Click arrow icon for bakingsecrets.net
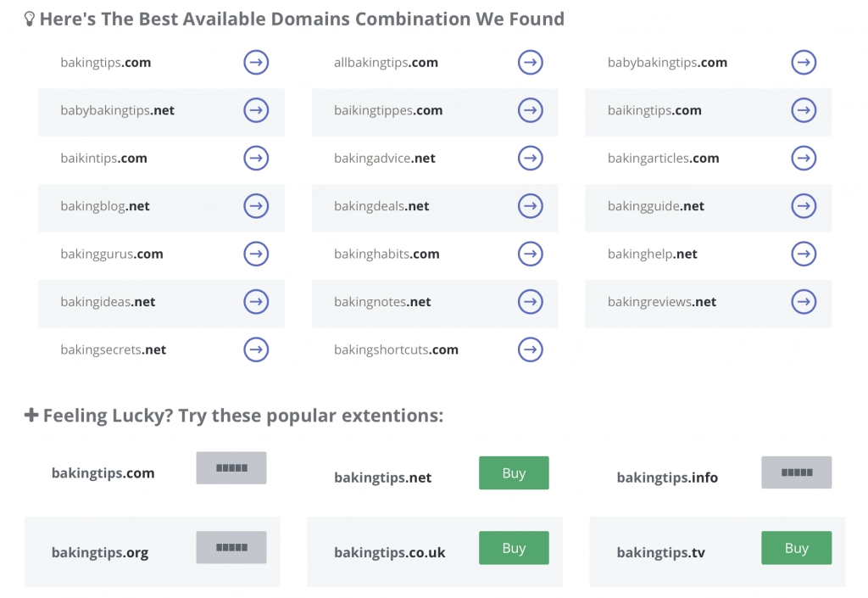The image size is (868, 598). point(256,349)
